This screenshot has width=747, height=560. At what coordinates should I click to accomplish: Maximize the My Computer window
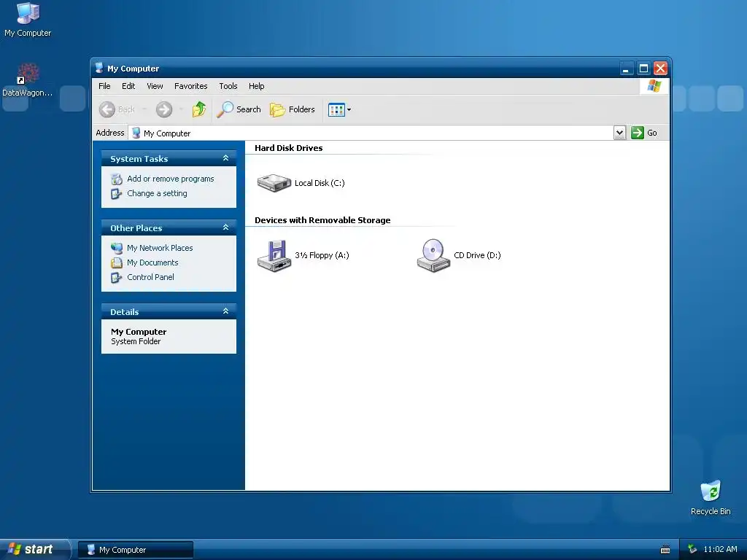coord(643,69)
